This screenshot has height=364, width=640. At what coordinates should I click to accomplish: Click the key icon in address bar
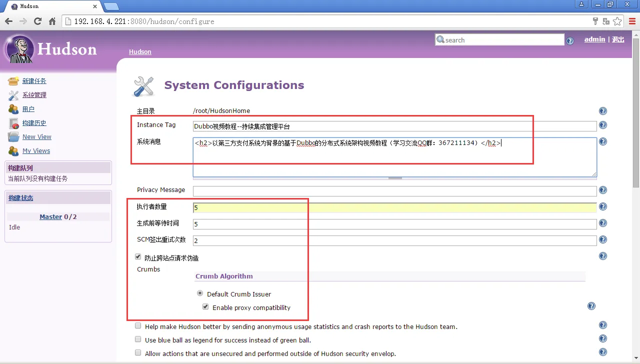pyautogui.click(x=595, y=21)
